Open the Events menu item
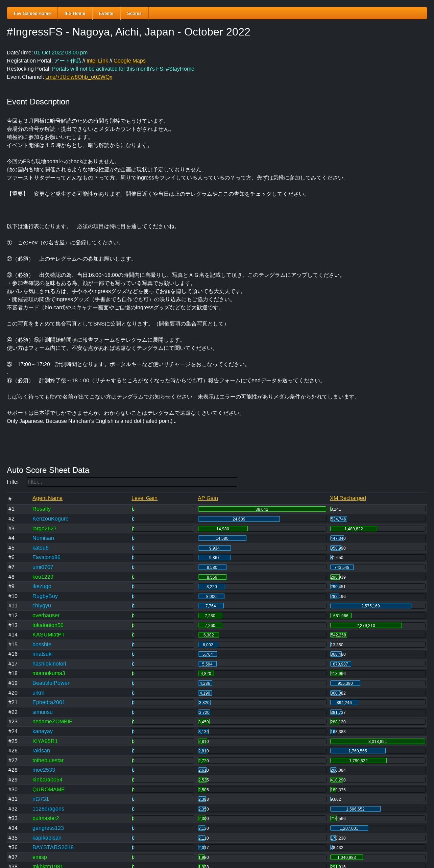Image resolution: width=434 pixels, height=868 pixels. click(106, 13)
